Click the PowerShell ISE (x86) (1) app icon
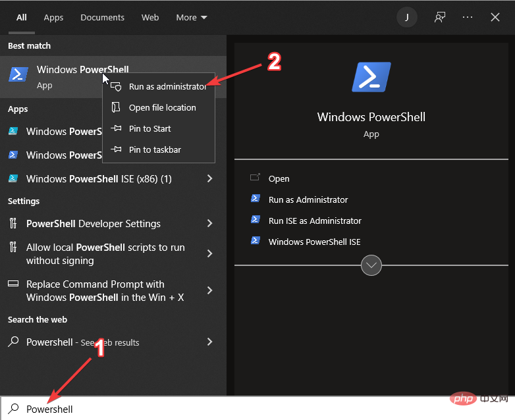The image size is (515, 420). [13, 178]
